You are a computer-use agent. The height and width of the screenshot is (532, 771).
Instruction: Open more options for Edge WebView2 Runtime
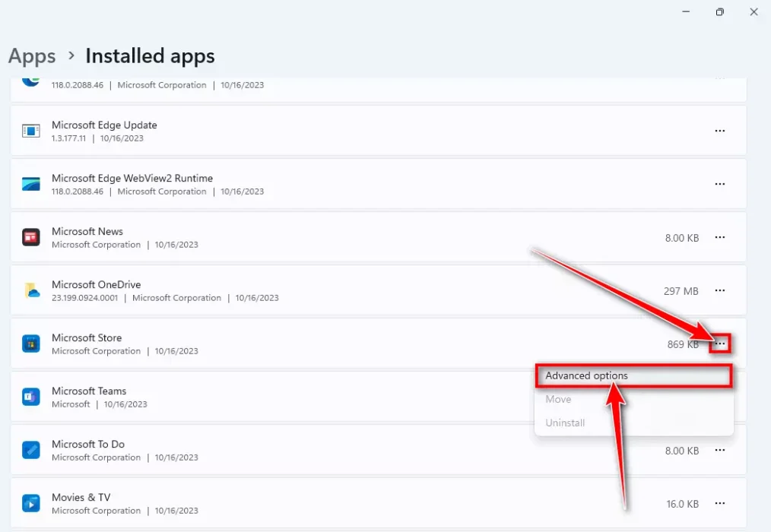pos(720,184)
